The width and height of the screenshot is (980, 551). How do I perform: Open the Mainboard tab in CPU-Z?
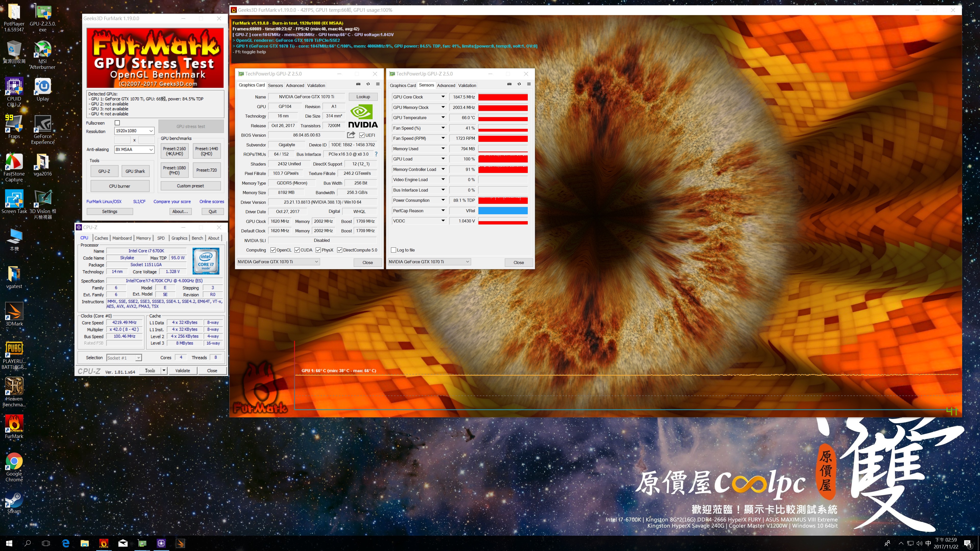tap(122, 238)
